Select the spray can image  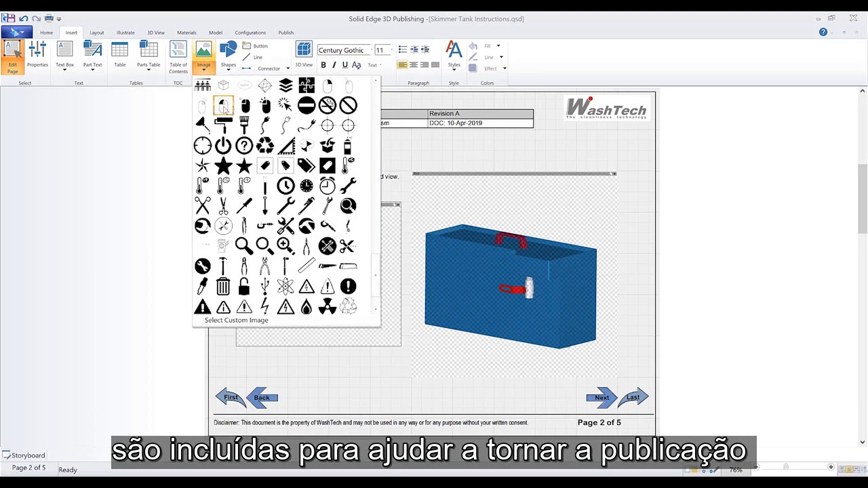tap(348, 145)
